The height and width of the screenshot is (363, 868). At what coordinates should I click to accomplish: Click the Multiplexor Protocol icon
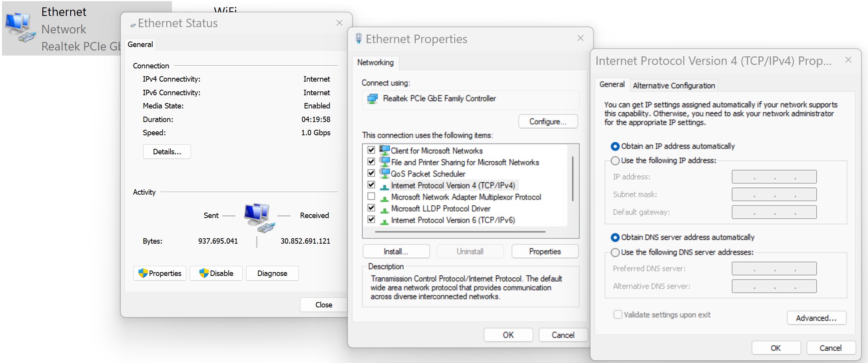384,199
